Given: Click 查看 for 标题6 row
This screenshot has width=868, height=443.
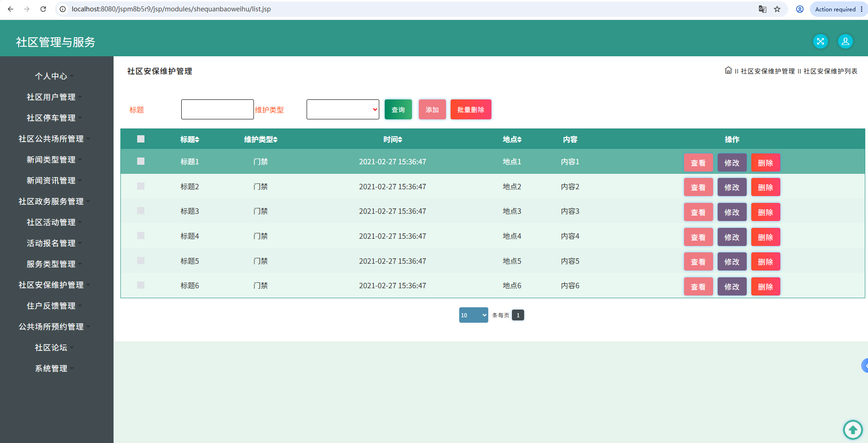Looking at the screenshot, I should pyautogui.click(x=698, y=286).
